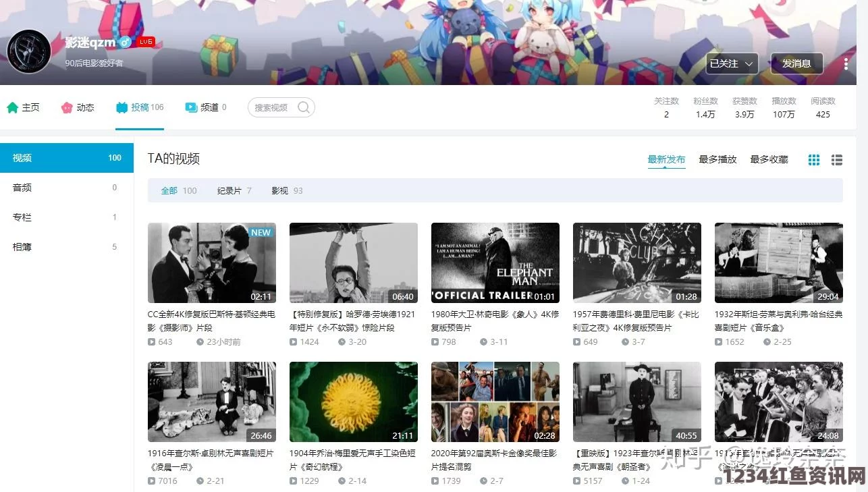This screenshot has width=868, height=492.
Task: Click the male gender icon beside the username
Action: click(x=125, y=43)
